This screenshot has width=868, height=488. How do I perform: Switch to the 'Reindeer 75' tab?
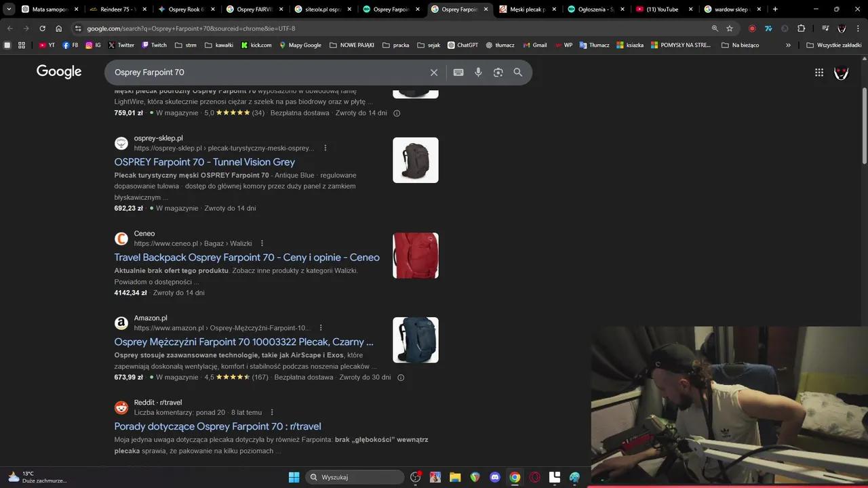point(118,9)
